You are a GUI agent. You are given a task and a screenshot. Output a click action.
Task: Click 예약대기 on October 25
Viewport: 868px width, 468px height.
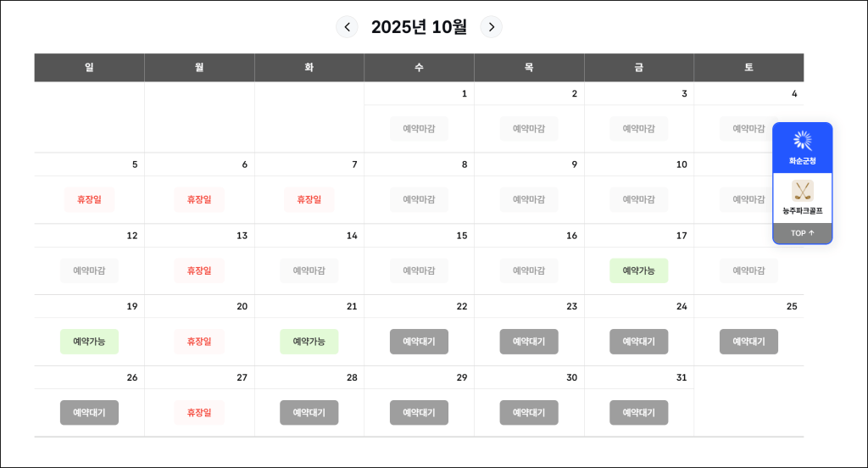(748, 342)
